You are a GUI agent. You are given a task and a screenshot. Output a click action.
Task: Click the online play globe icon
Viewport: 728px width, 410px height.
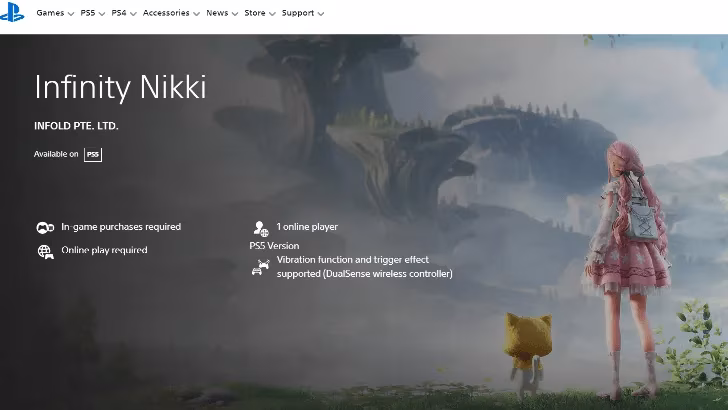pos(45,252)
